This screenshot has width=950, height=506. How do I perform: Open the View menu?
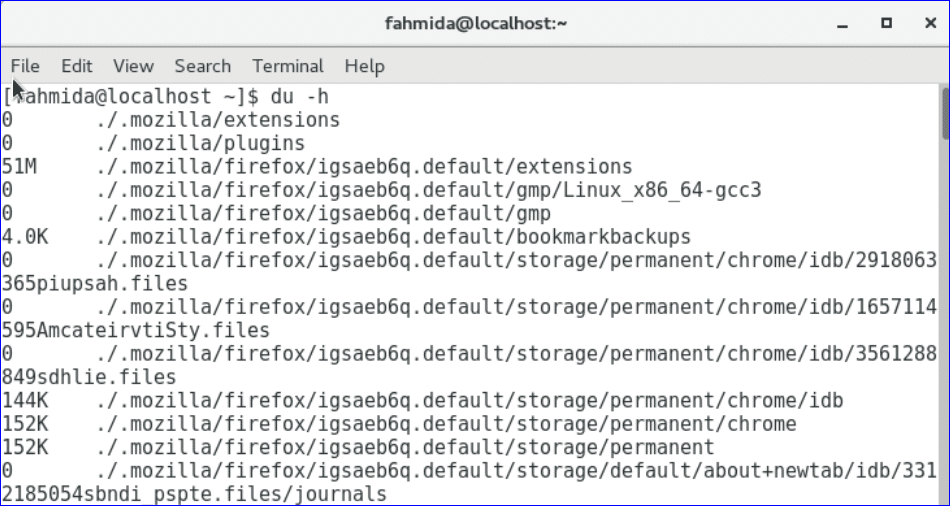pyautogui.click(x=133, y=66)
